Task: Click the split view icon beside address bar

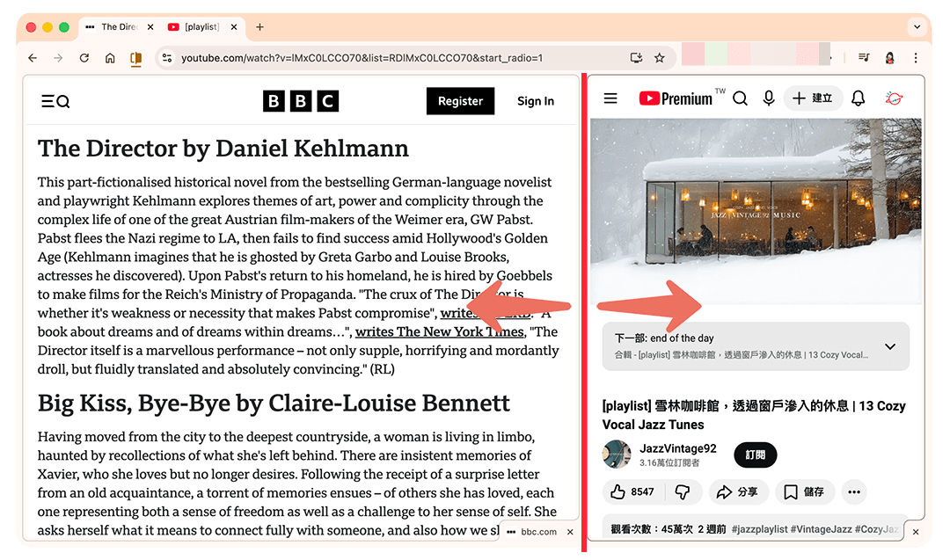Action: (135, 58)
